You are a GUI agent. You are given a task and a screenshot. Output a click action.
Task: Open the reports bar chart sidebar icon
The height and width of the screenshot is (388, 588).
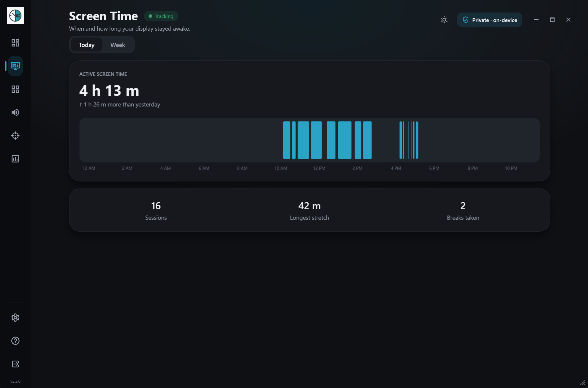click(15, 159)
